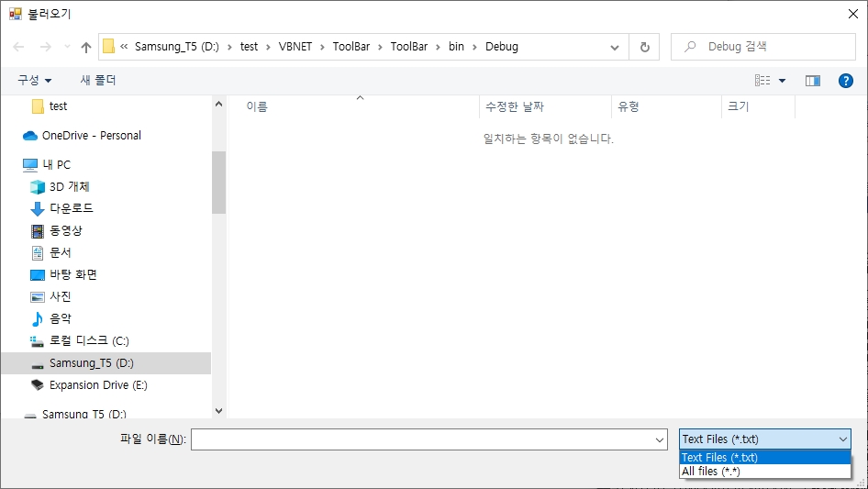Screen dimensions: 868x489
Task: Select 로컬 디스크 (C:)
Action: click(80, 340)
